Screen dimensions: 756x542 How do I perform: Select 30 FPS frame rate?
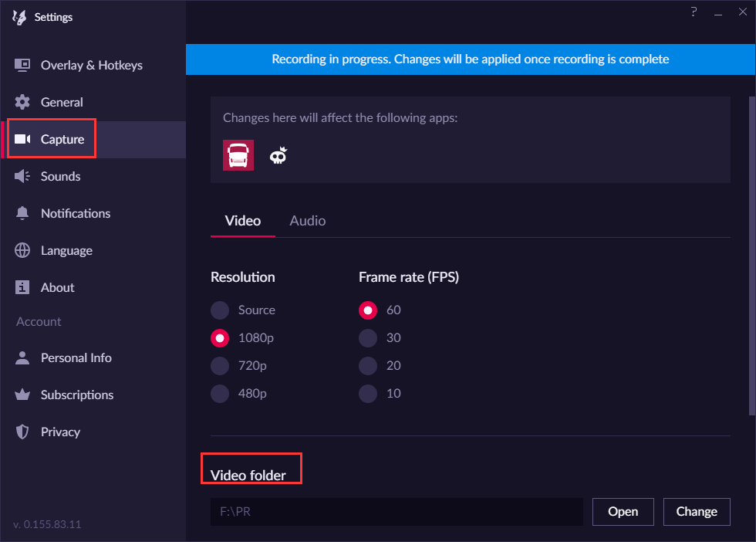coord(368,338)
